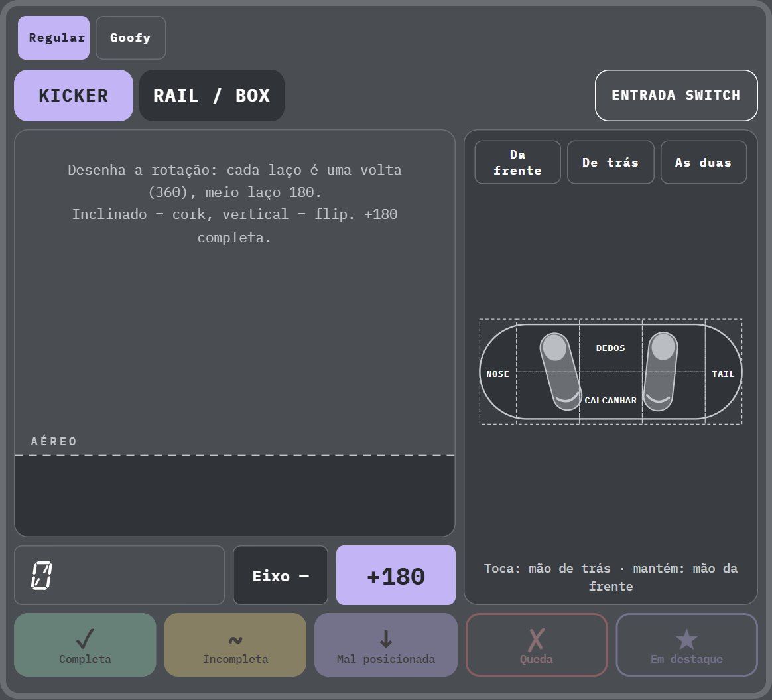Click the X icon for Queda
The image size is (772, 700).
click(x=536, y=640)
